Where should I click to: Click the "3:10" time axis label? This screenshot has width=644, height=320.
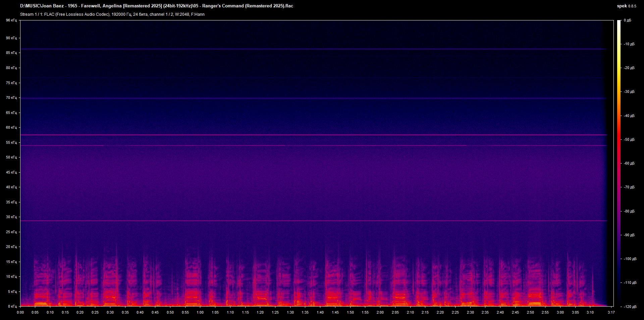click(x=590, y=313)
